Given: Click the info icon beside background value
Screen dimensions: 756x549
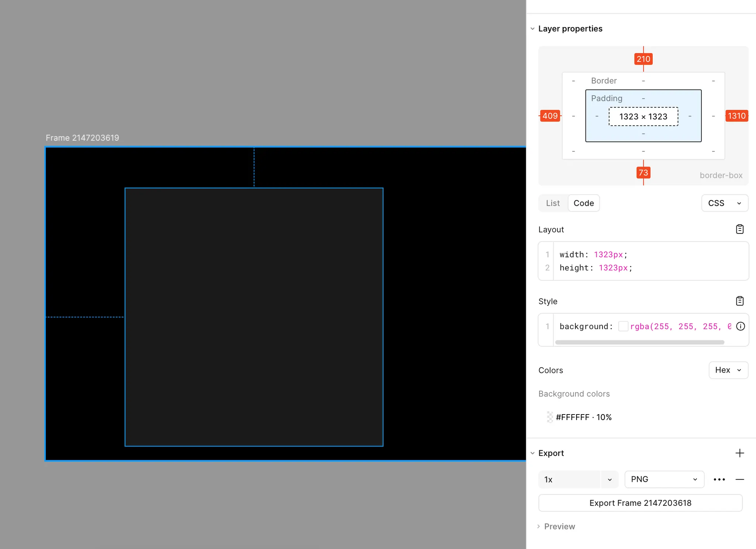Looking at the screenshot, I should tap(740, 326).
